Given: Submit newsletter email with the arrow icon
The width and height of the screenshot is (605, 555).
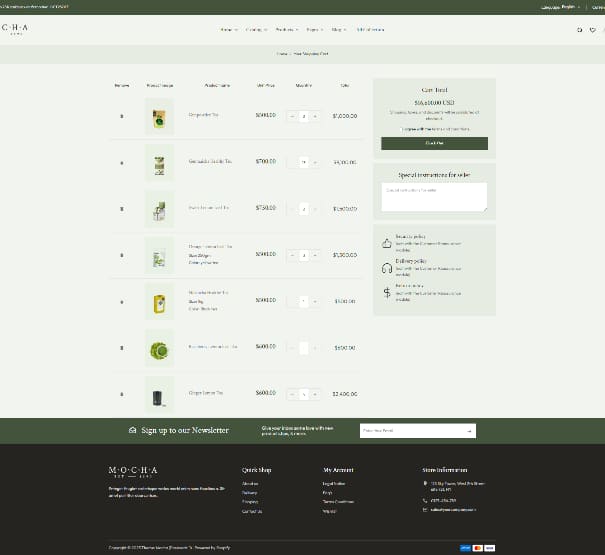Looking at the screenshot, I should (x=469, y=430).
